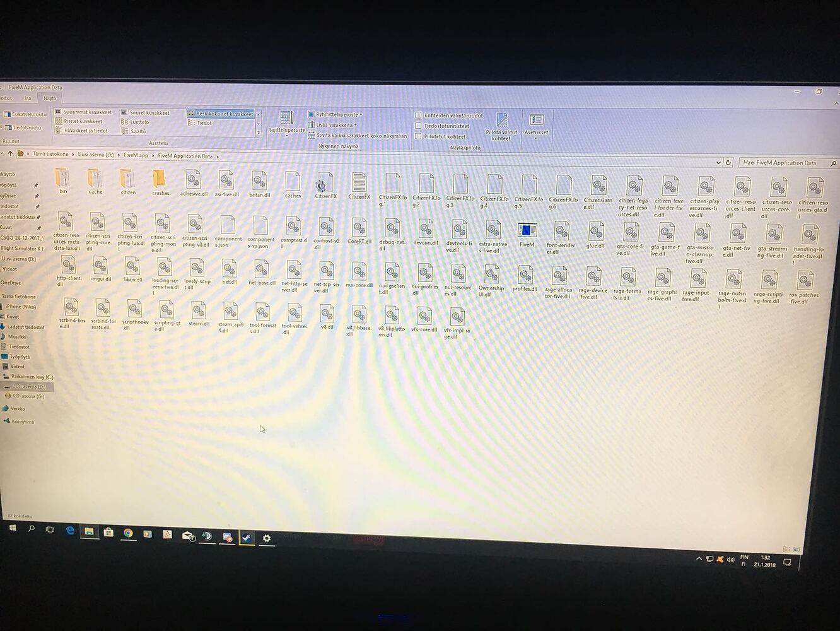Select the CoreRT.dll file
The width and height of the screenshot is (840, 631).
(359, 230)
